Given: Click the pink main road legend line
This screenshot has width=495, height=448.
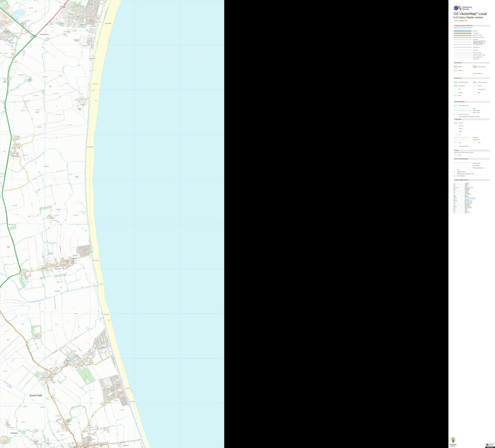Looking at the screenshot, I should coord(462,35).
